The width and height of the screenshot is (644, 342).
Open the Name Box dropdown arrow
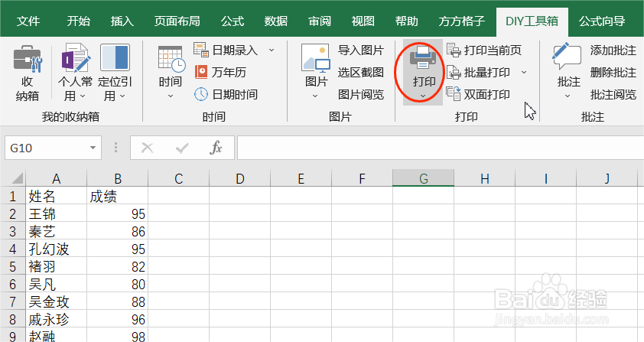click(93, 148)
